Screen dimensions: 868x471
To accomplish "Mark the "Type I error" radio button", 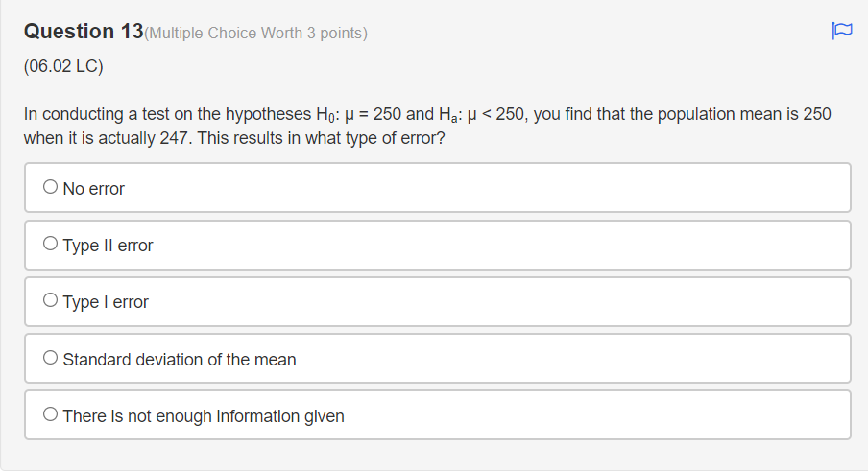I will [x=50, y=300].
